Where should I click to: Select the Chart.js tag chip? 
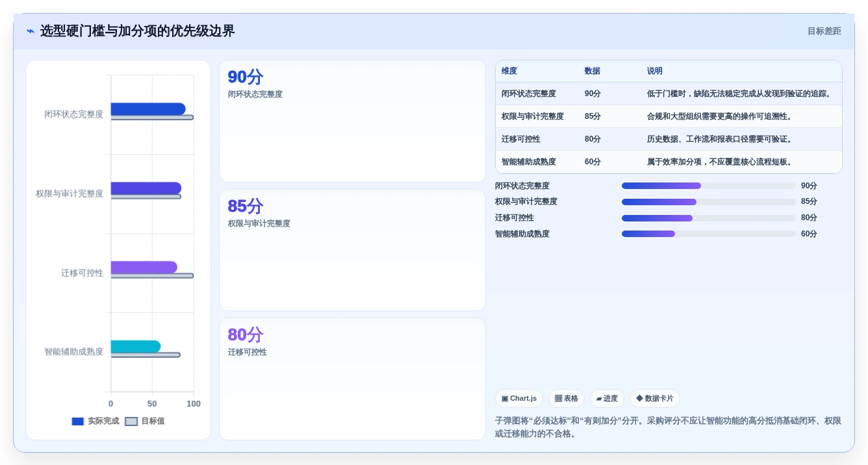pos(519,398)
